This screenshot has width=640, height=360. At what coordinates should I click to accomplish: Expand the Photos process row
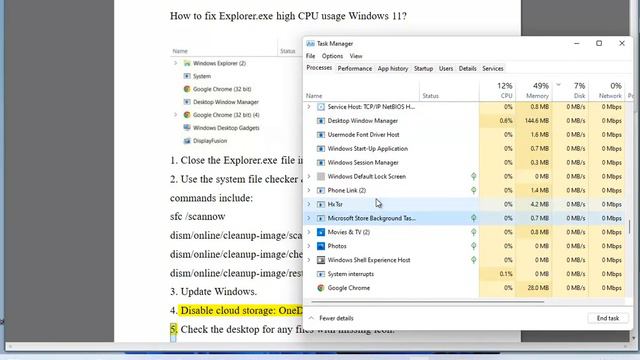[309, 246]
